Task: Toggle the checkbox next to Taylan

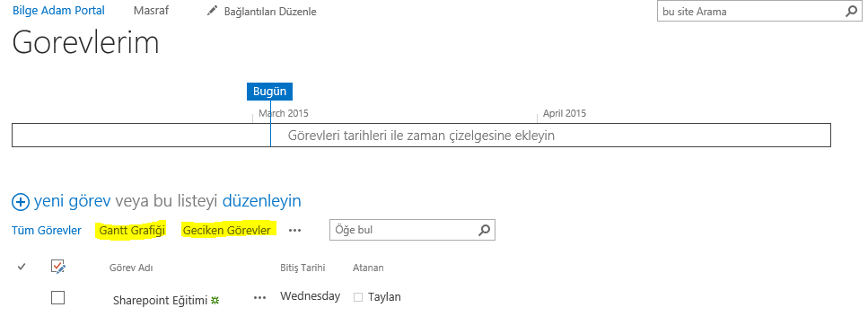Action: tap(358, 297)
